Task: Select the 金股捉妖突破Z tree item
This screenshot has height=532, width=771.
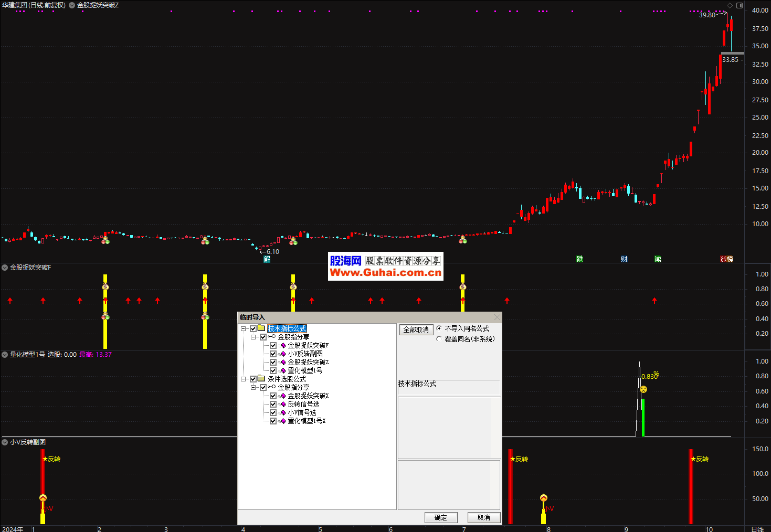Action: (308, 362)
